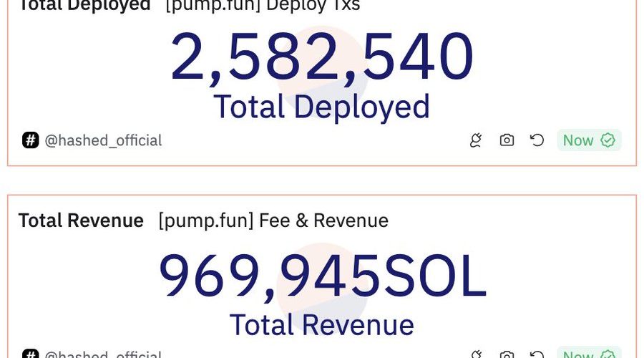The height and width of the screenshot is (358, 644).
Task: Click the green verified checkmark in Total Deployed card
Action: (x=608, y=140)
